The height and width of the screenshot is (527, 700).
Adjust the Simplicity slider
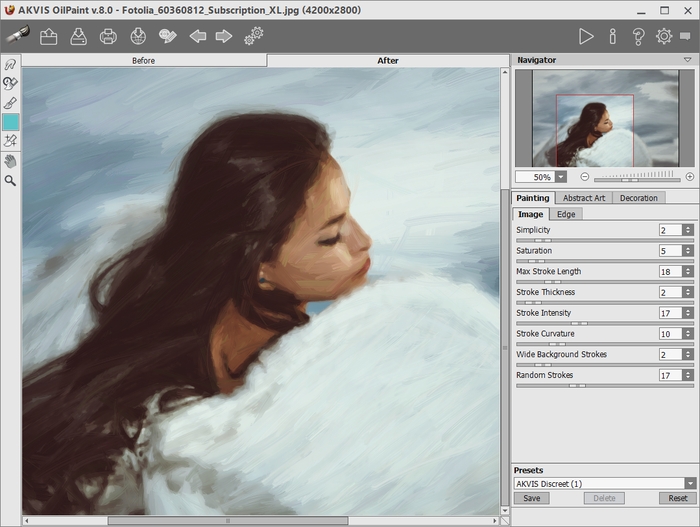(605, 240)
